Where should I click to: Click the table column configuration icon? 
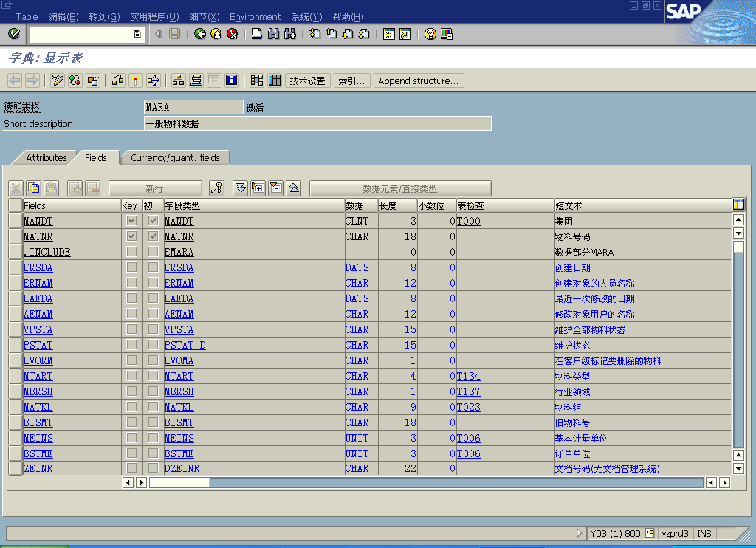pos(738,205)
